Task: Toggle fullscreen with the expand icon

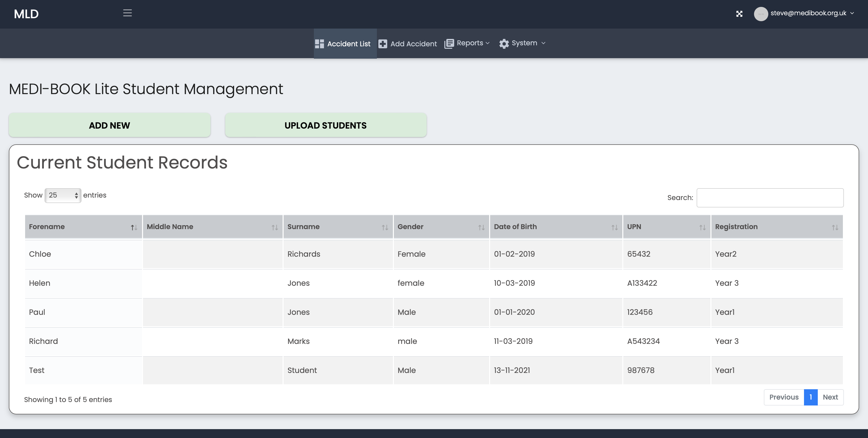Action: (x=739, y=14)
